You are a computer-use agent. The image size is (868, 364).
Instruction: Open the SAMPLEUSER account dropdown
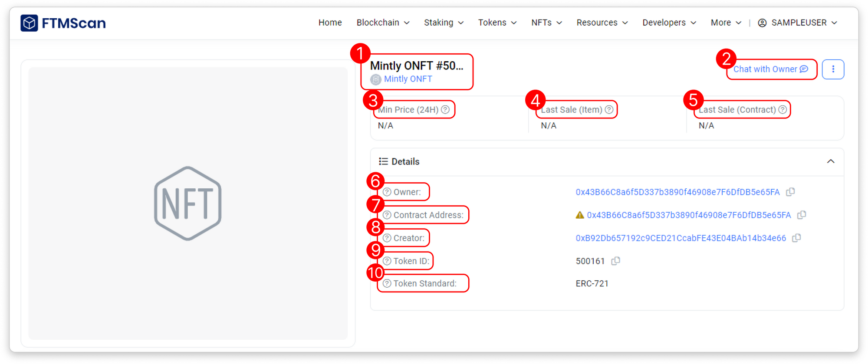[x=798, y=23]
